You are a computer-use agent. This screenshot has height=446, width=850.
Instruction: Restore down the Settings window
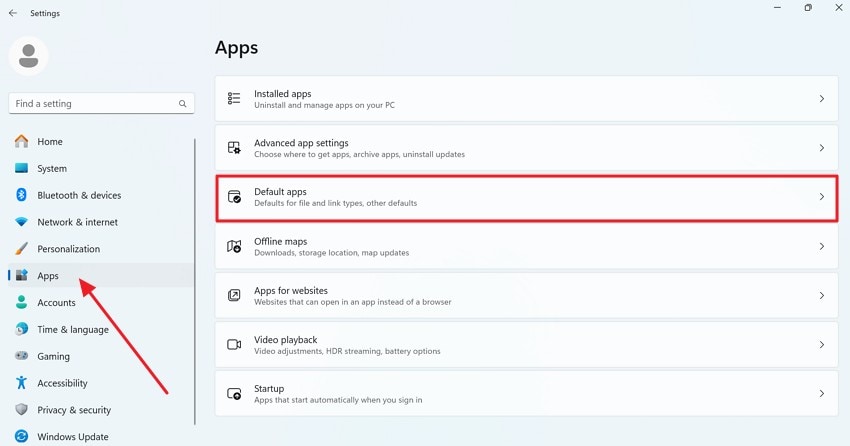(x=808, y=8)
